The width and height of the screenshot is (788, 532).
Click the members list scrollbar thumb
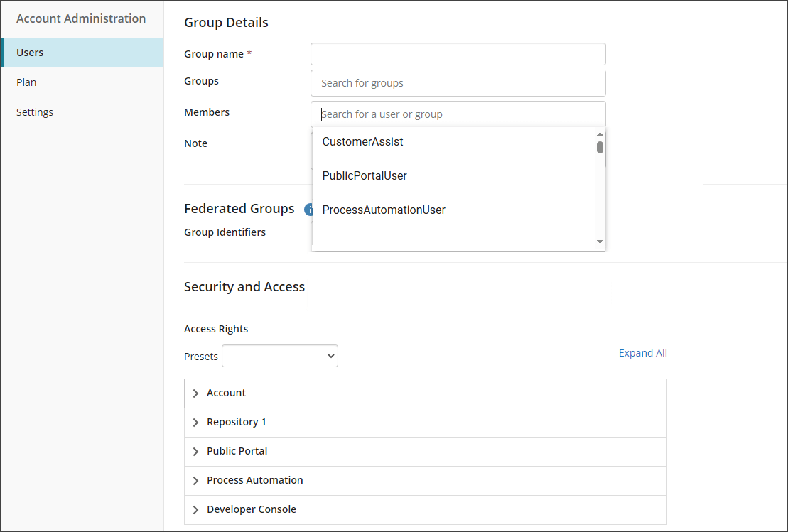click(600, 148)
